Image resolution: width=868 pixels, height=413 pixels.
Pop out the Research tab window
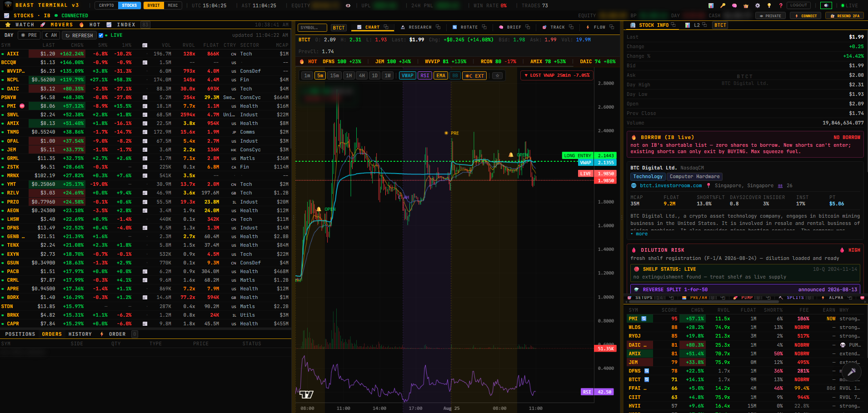tap(438, 27)
